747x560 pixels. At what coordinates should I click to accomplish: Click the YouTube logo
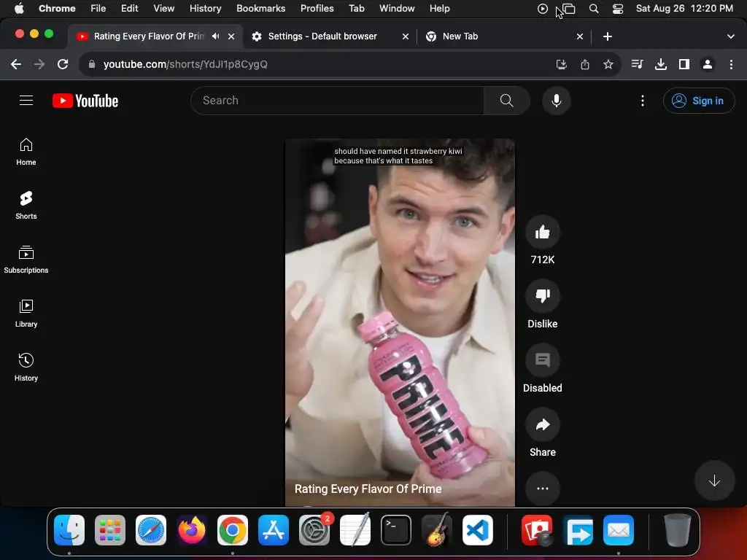[x=85, y=101]
